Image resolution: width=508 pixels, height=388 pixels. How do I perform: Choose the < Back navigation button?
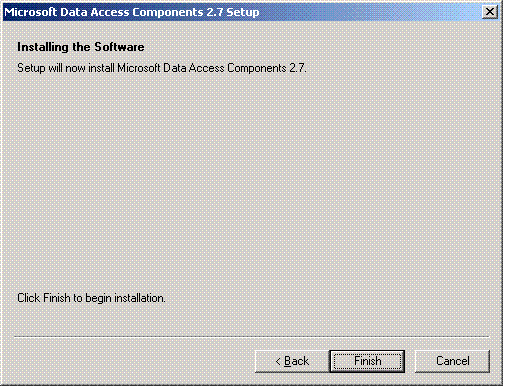[x=292, y=361]
